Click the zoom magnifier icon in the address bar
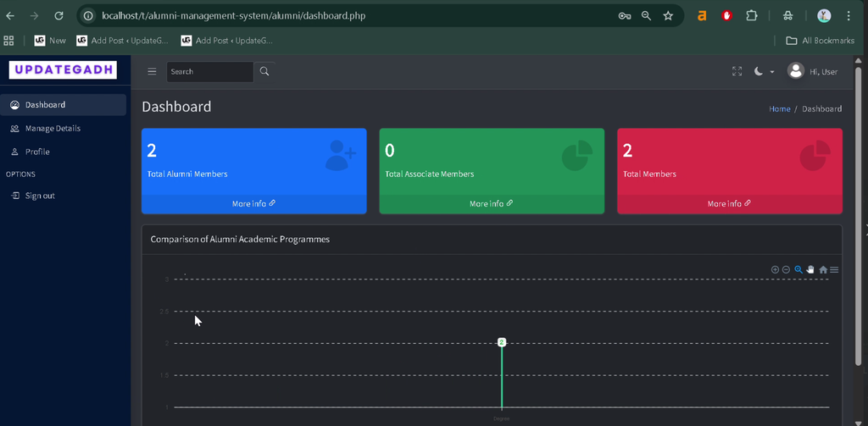Image resolution: width=868 pixels, height=426 pixels. 646,16
